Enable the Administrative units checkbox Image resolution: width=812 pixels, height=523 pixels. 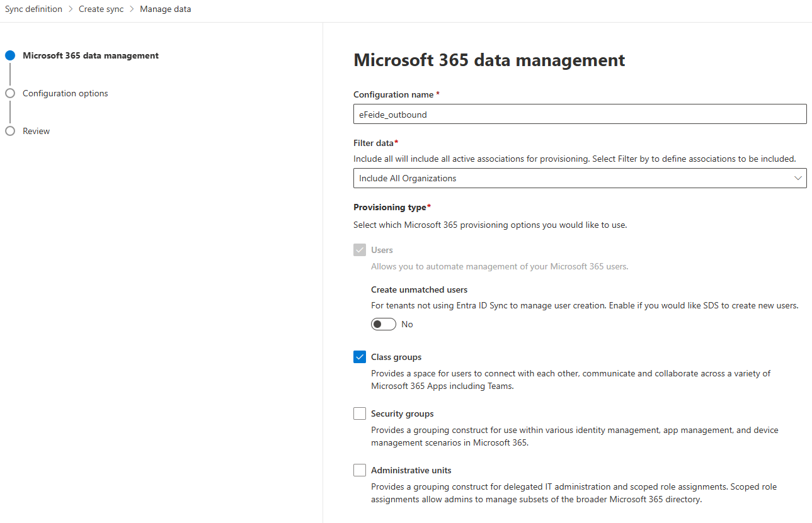[360, 470]
